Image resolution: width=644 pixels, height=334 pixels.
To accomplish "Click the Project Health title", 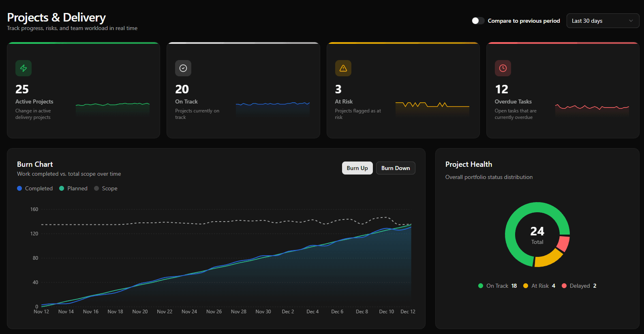I will pos(469,164).
